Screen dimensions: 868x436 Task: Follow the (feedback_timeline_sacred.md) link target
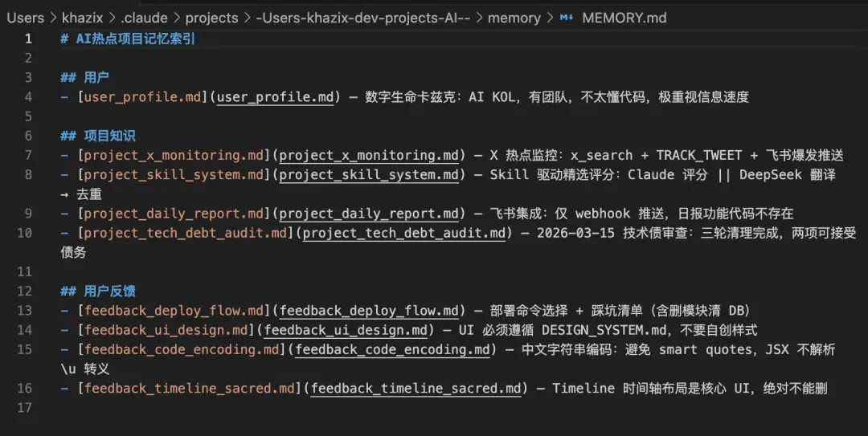[416, 389]
